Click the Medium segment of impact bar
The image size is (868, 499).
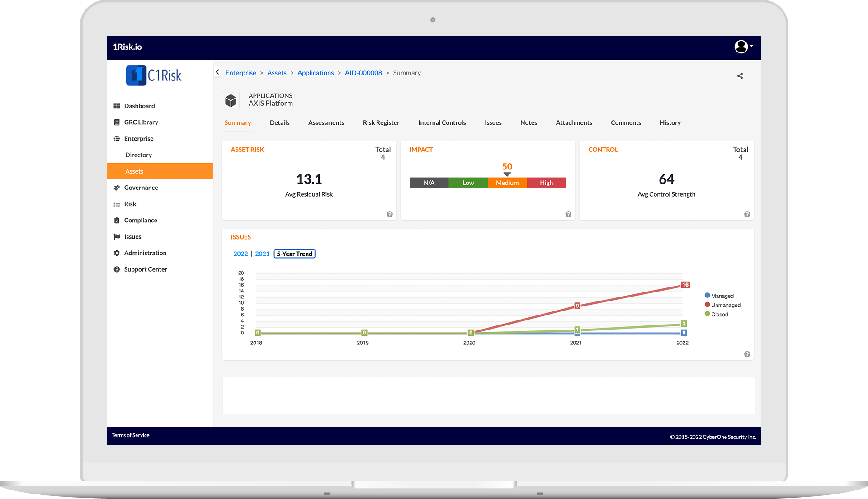click(507, 183)
